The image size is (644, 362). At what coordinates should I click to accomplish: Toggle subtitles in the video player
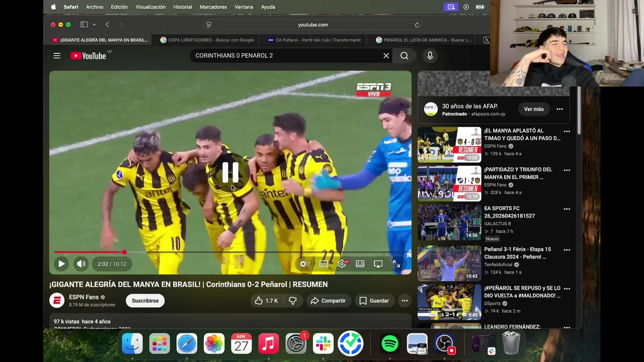point(324,263)
